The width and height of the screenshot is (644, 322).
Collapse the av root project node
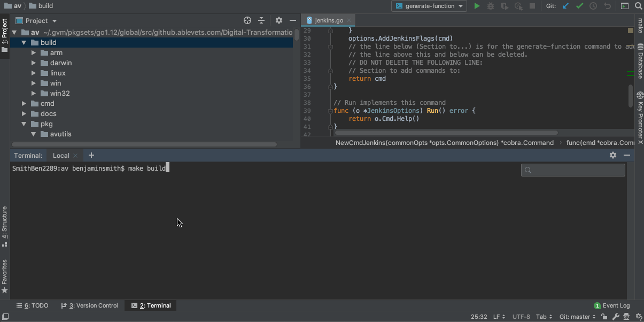tap(14, 32)
